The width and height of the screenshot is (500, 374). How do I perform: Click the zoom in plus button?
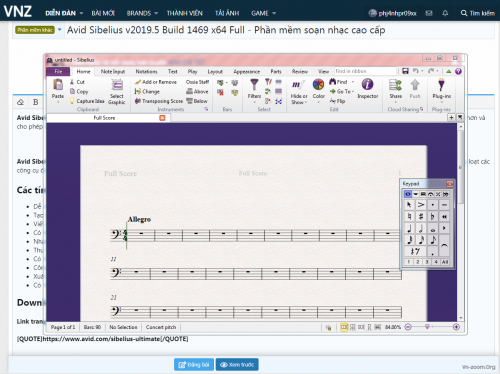click(456, 327)
